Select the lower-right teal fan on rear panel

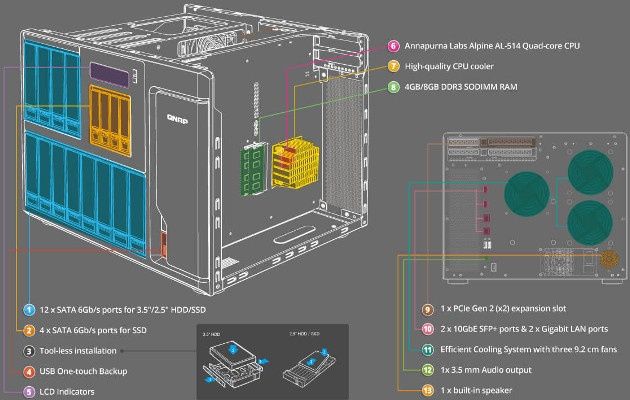(x=589, y=222)
